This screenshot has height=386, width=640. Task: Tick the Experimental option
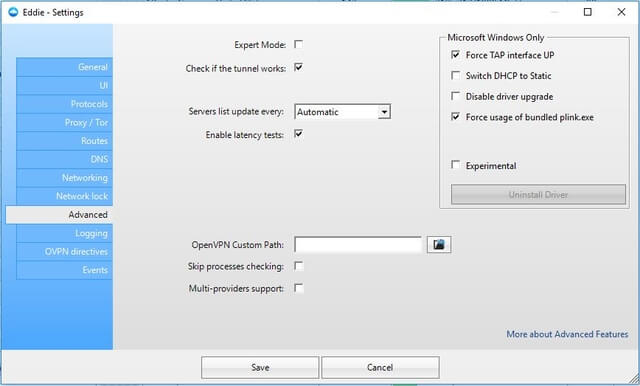456,165
